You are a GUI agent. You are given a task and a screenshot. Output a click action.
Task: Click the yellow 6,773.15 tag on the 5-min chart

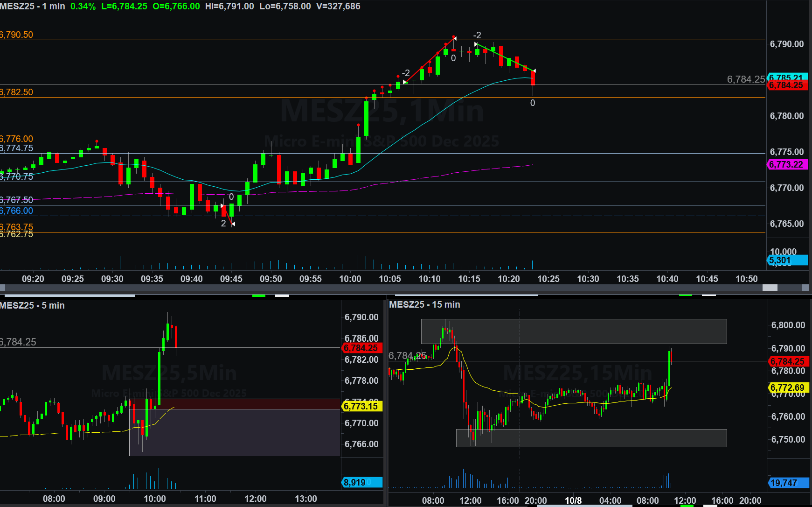(361, 406)
